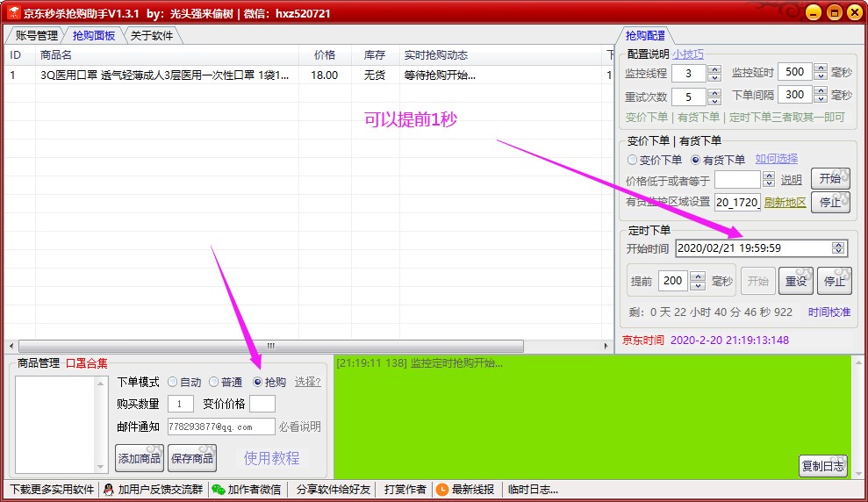Image resolution: width=868 pixels, height=502 pixels.
Task: Click the 有货监控区域设置 input field
Action: [737, 202]
